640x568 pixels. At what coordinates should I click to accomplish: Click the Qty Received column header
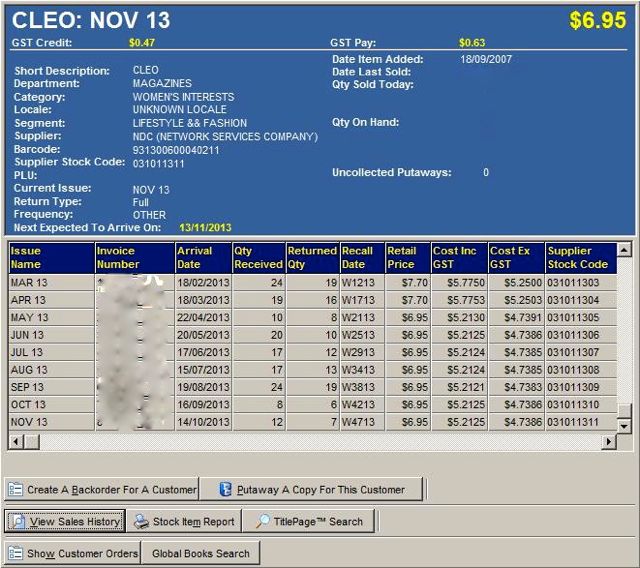[x=258, y=257]
